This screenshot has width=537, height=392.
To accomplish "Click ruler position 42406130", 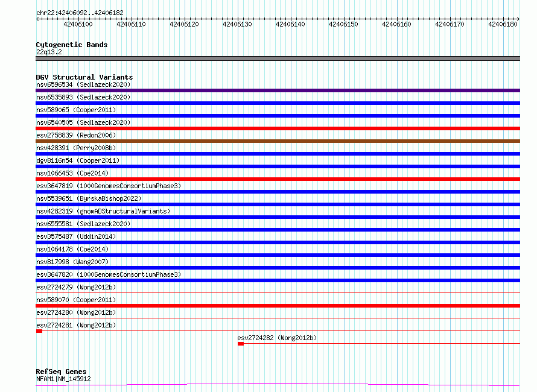I will pyautogui.click(x=237, y=24).
